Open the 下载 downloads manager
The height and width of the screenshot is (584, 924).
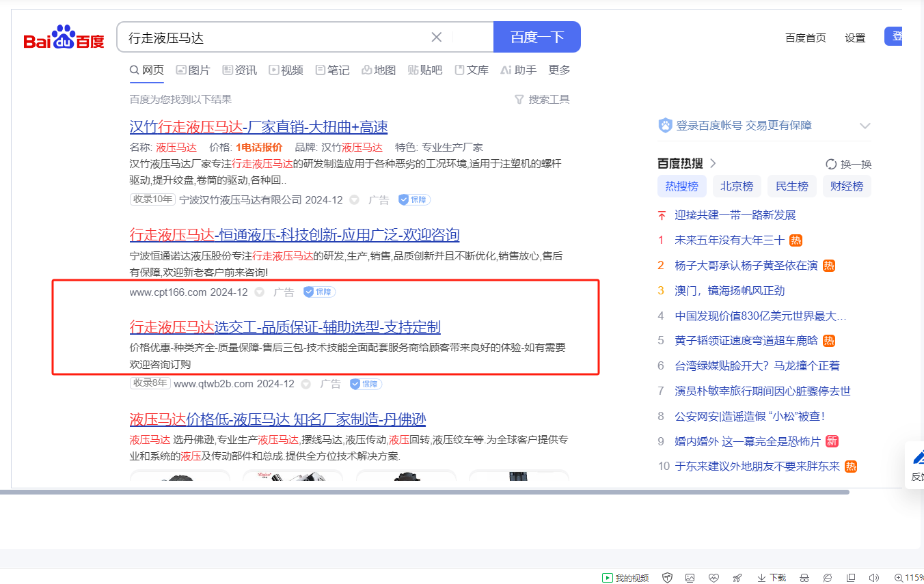pos(772,578)
